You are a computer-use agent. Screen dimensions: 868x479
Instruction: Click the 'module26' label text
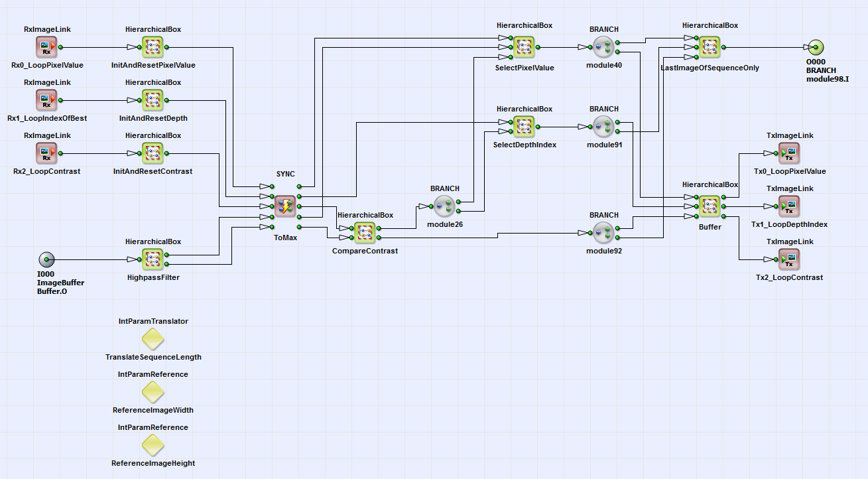tap(445, 224)
